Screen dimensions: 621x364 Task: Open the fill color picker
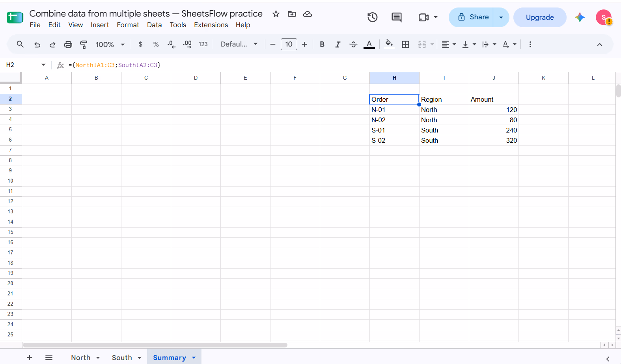coord(389,44)
